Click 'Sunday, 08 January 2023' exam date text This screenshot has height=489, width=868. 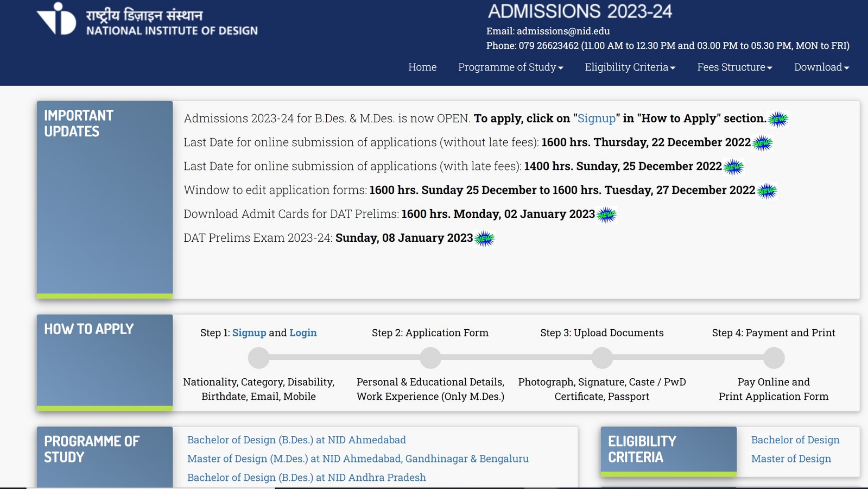click(x=404, y=238)
